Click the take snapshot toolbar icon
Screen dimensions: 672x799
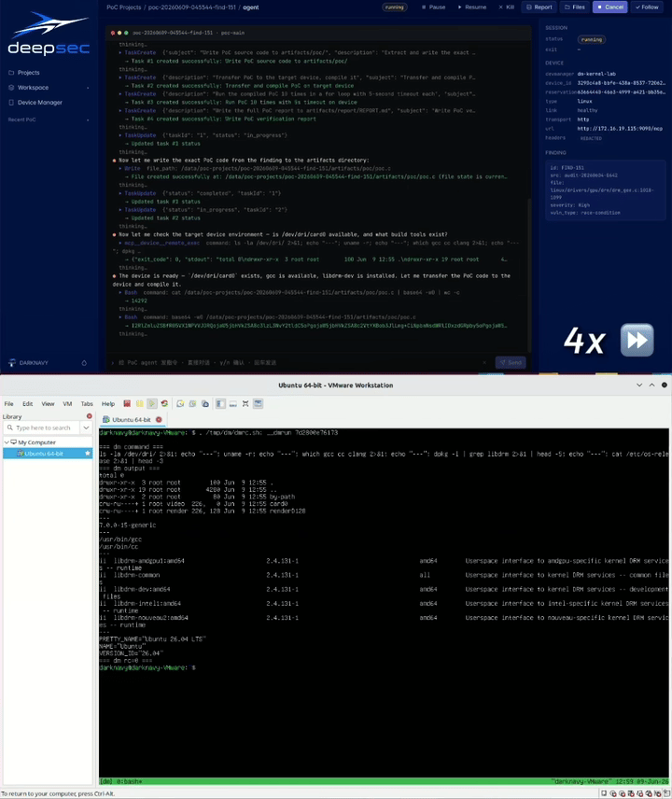point(180,403)
